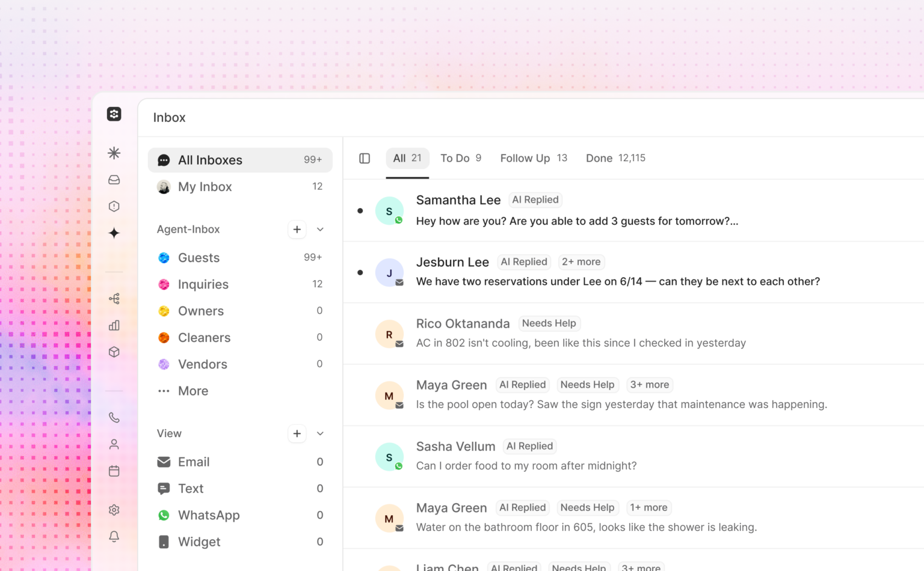Open the settings gear icon in sidebar
The image size is (924, 571).
tap(114, 510)
